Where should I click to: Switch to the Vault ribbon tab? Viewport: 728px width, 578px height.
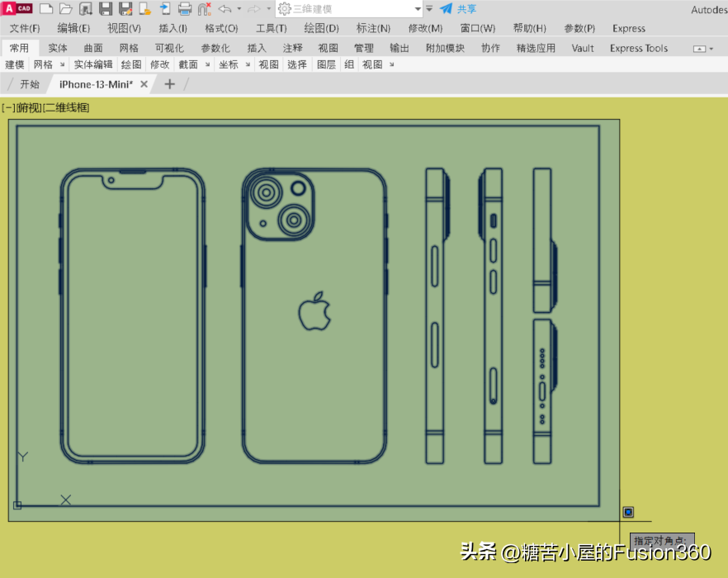tap(583, 48)
